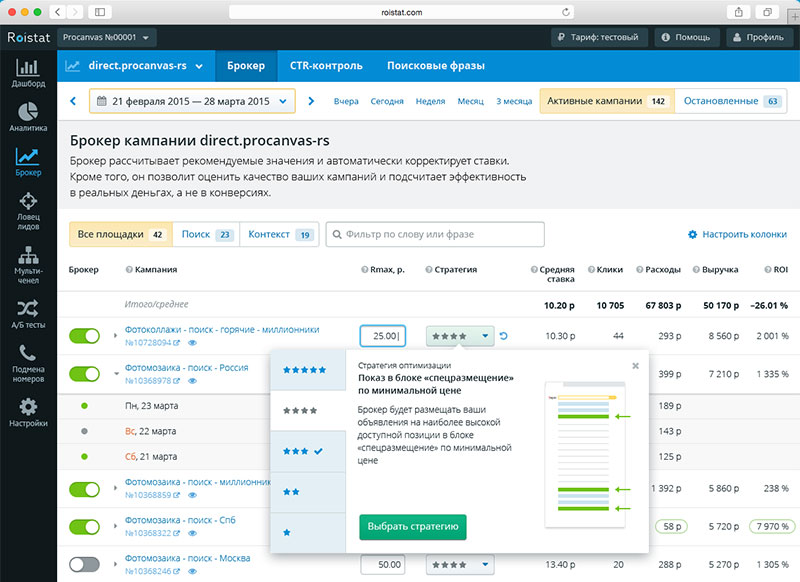This screenshot has width=800, height=582.
Task: Open the Procanvas №00001 project dropdown
Action: tap(106, 38)
